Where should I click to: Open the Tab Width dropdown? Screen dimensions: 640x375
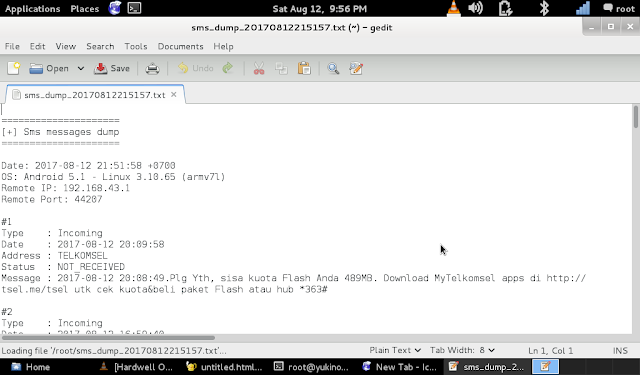click(x=462, y=350)
